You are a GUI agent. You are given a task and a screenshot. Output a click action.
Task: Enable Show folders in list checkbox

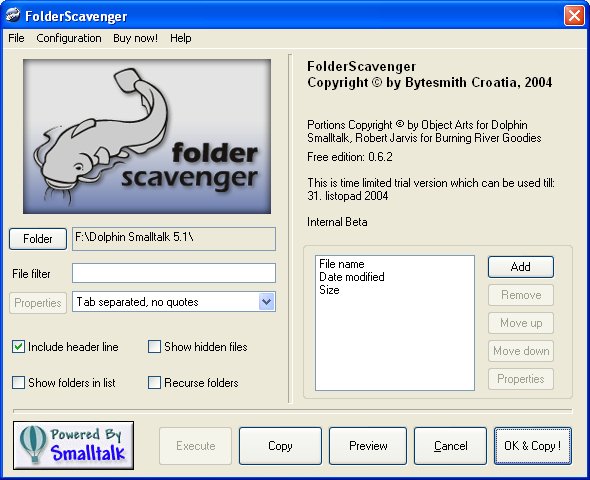pos(18,383)
